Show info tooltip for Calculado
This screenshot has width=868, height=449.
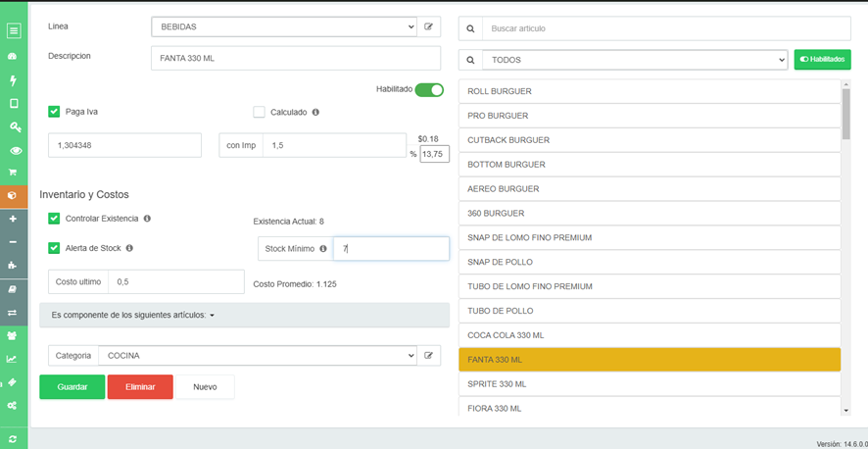coord(315,112)
